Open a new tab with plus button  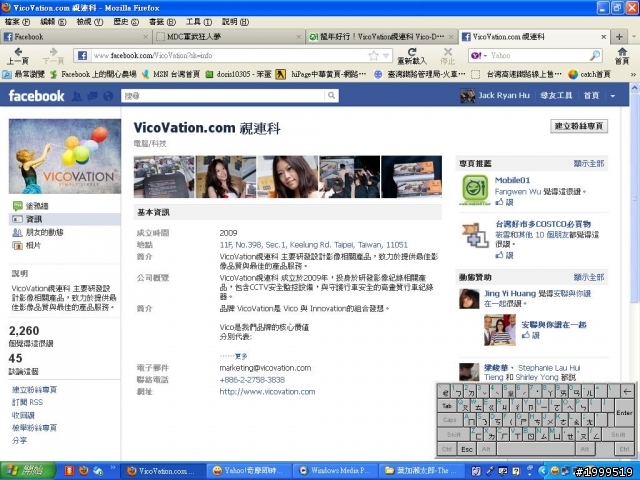619,37
